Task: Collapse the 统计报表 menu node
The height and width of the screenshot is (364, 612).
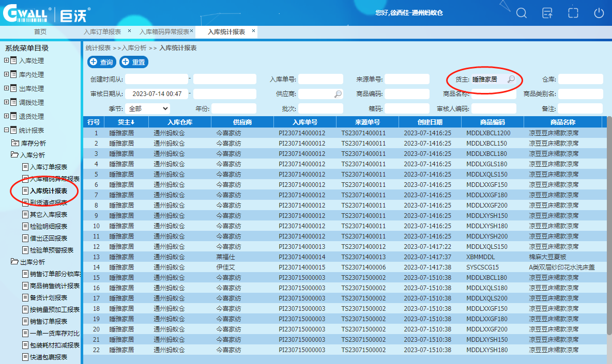Action: (7, 130)
